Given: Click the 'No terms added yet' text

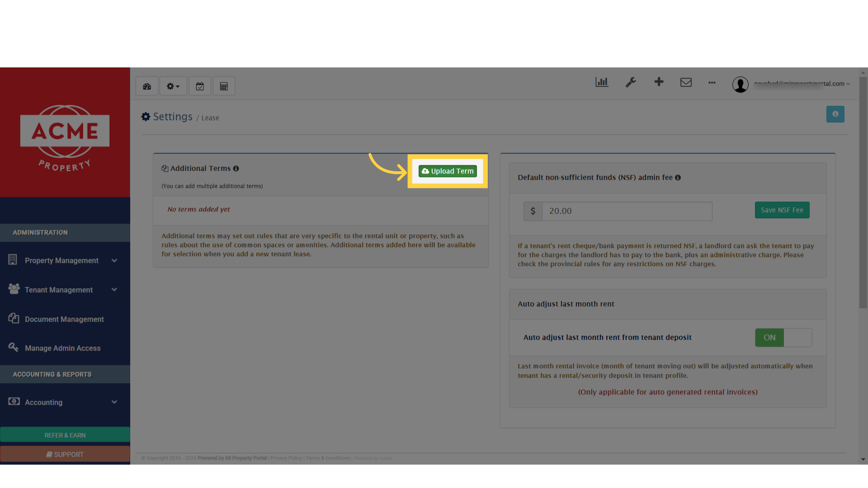Looking at the screenshot, I should click(x=198, y=209).
